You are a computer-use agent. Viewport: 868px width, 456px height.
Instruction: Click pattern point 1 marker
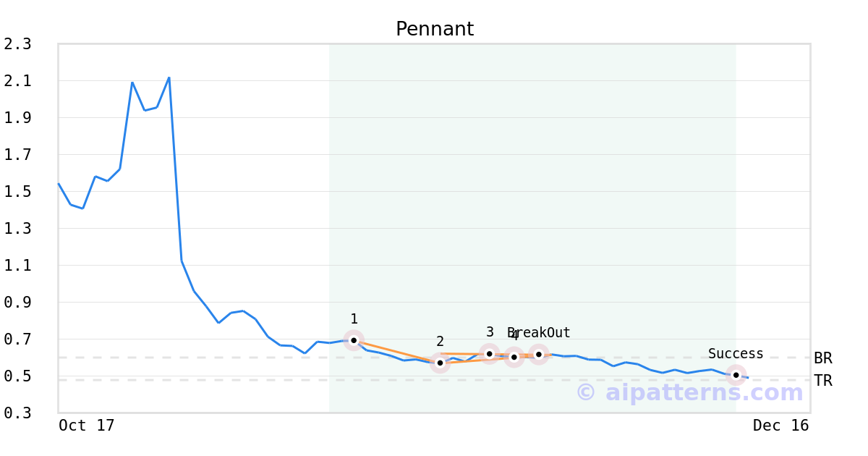coord(354,340)
